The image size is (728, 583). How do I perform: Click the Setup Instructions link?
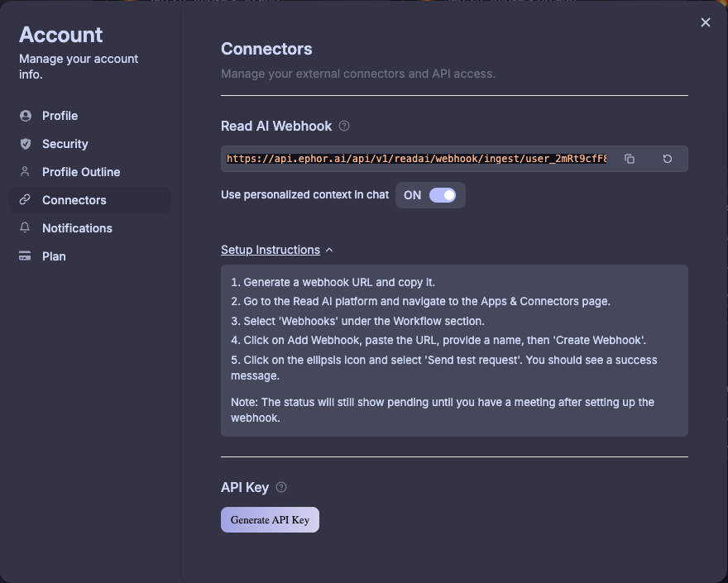[270, 249]
